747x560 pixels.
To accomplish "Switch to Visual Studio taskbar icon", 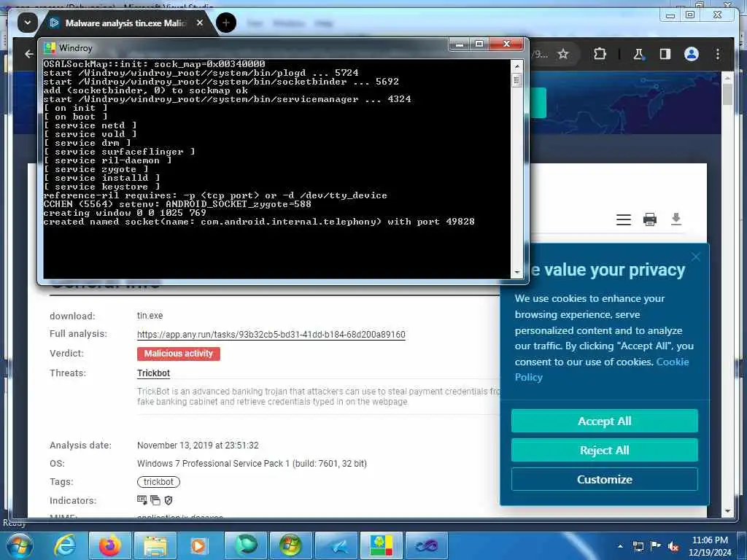I will point(426,545).
